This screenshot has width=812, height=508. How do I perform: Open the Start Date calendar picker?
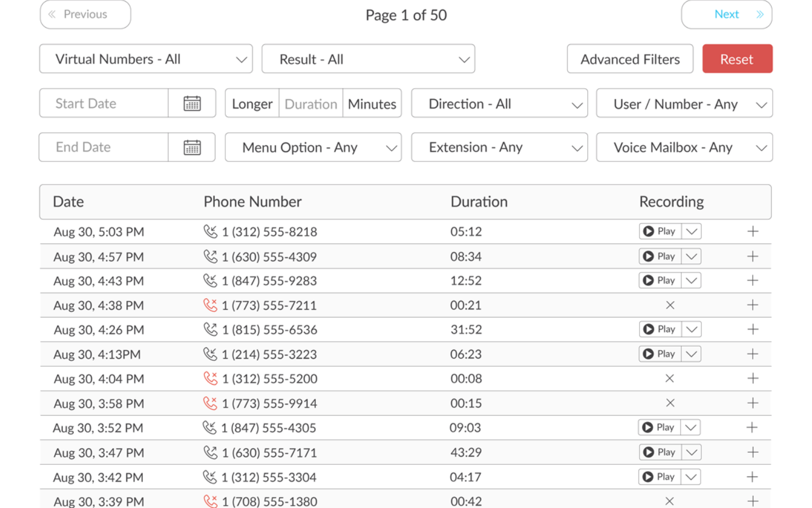[x=192, y=103]
